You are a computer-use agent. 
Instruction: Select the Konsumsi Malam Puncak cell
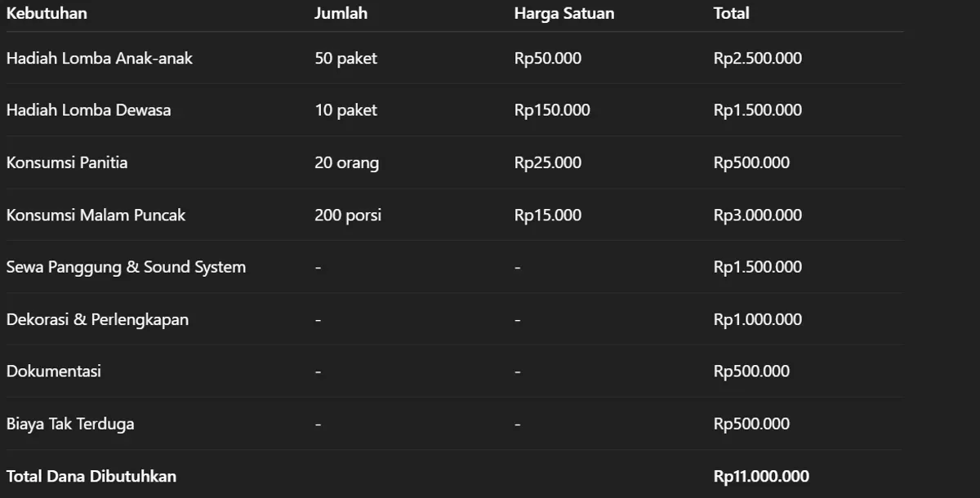tap(96, 215)
